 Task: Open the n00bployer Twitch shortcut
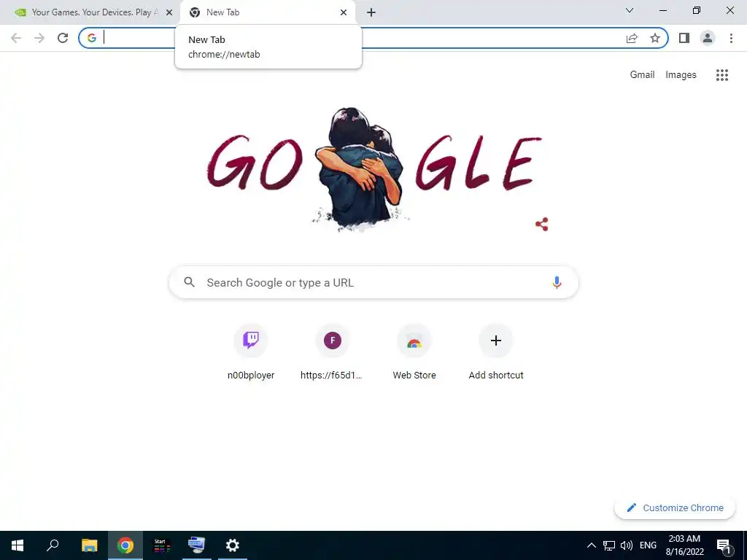tap(251, 352)
